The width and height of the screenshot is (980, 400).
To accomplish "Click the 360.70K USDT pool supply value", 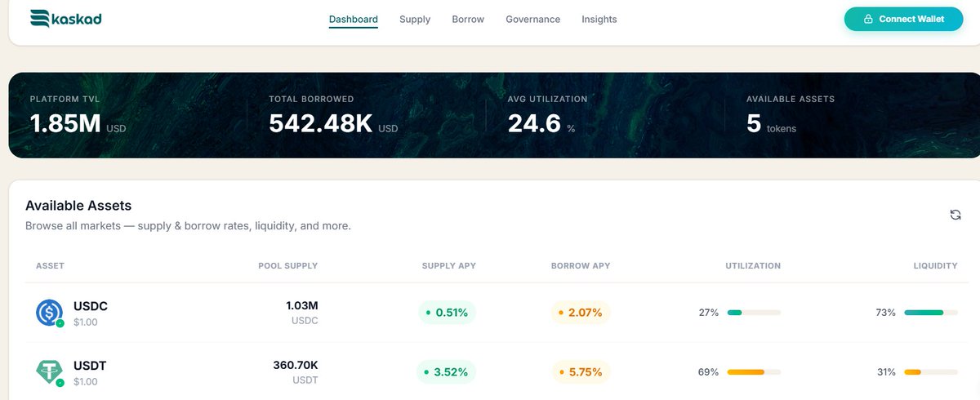I will tap(296, 366).
